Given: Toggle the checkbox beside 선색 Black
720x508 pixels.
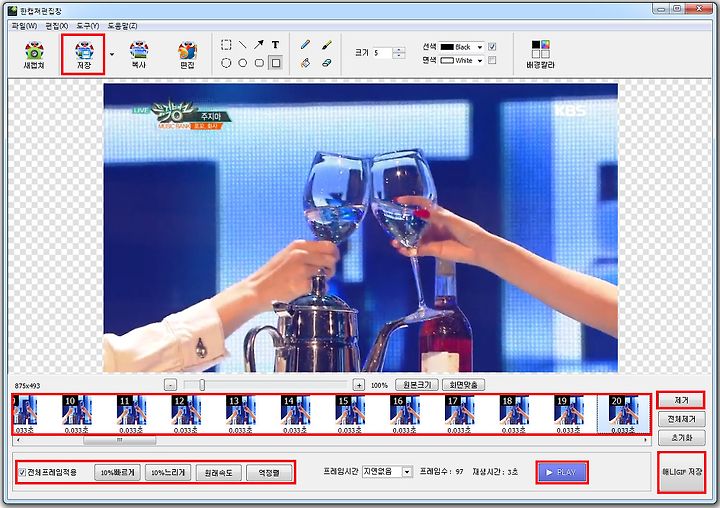Looking at the screenshot, I should (x=492, y=47).
